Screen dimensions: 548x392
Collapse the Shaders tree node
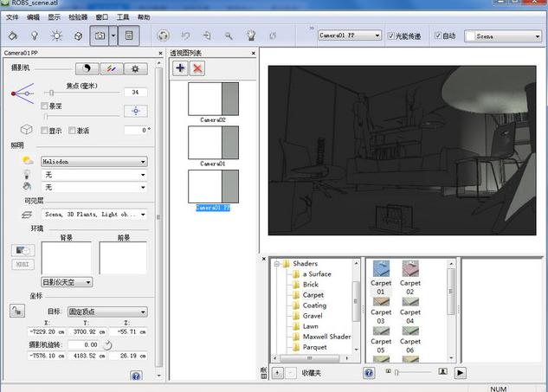pyautogui.click(x=277, y=264)
